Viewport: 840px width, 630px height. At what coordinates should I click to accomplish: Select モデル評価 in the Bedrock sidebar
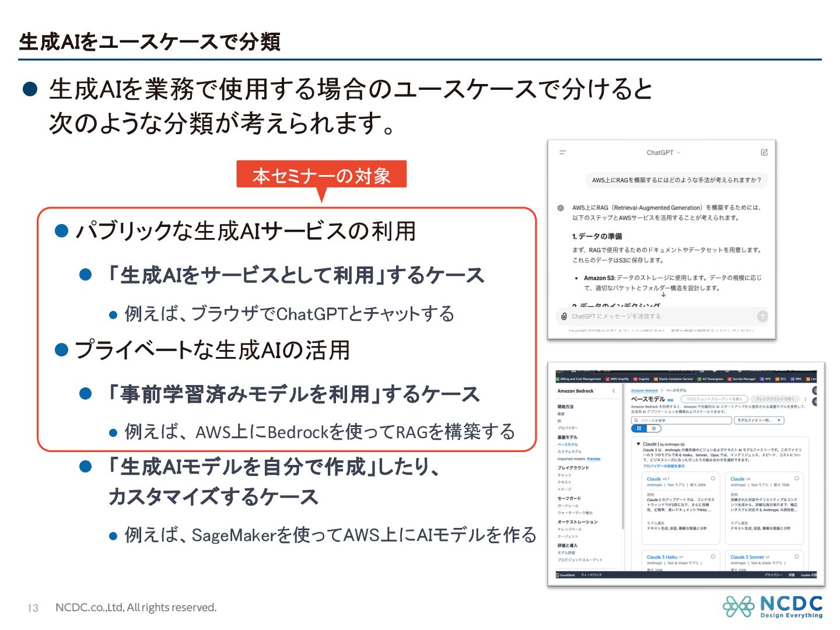566,552
